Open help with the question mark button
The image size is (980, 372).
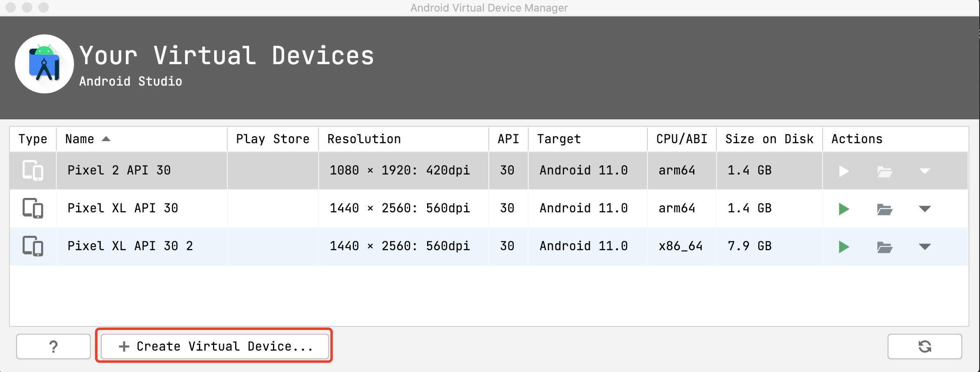point(53,346)
